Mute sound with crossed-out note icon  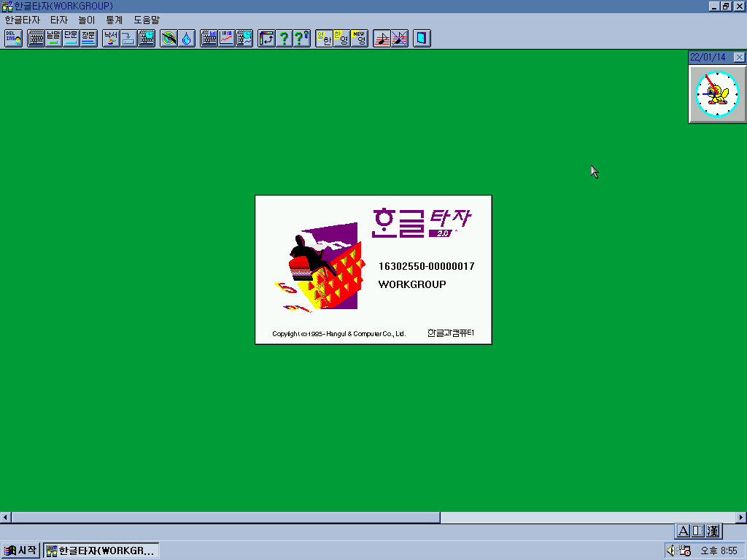point(399,38)
